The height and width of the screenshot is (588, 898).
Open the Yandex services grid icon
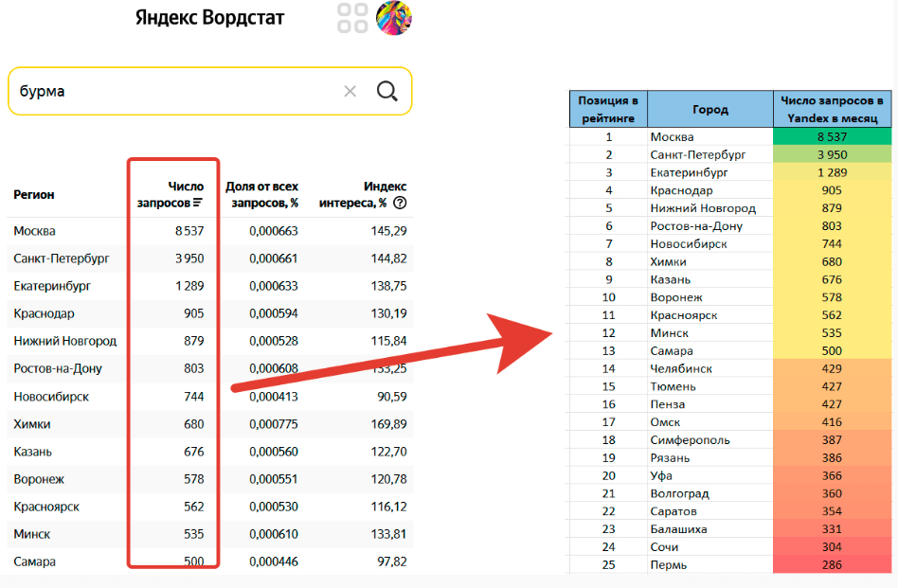click(x=352, y=18)
